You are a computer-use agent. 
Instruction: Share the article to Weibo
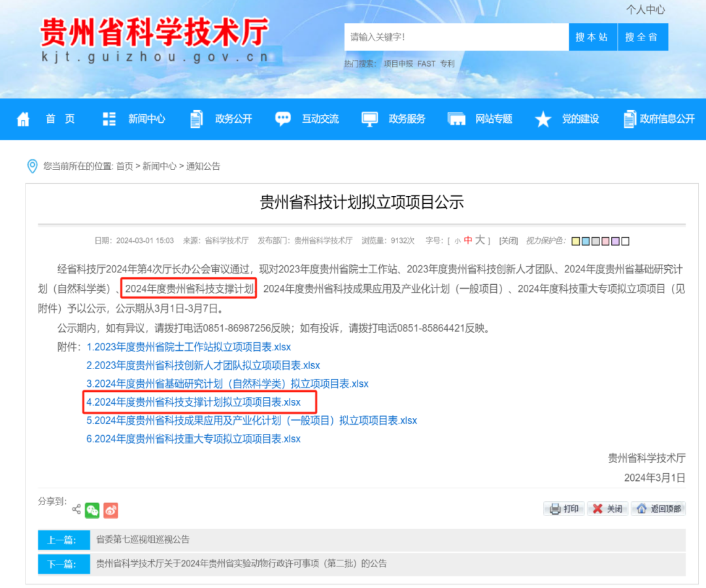[x=110, y=510]
